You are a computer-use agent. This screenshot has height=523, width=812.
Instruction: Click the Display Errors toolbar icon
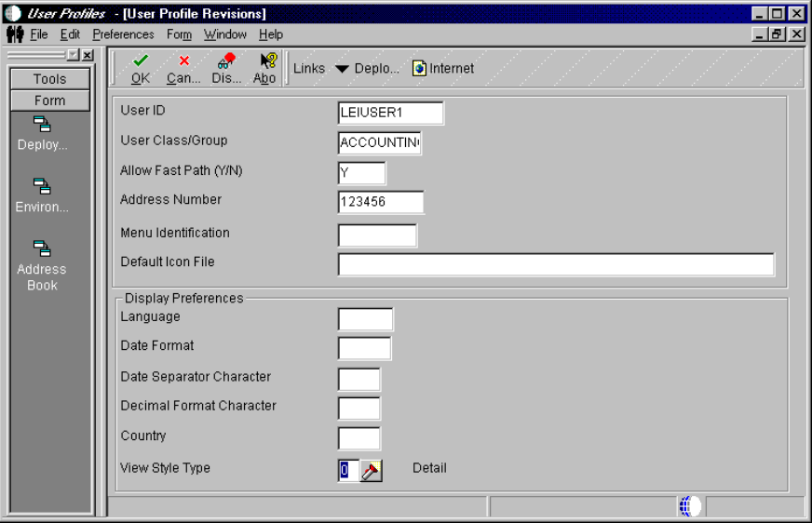click(x=227, y=61)
